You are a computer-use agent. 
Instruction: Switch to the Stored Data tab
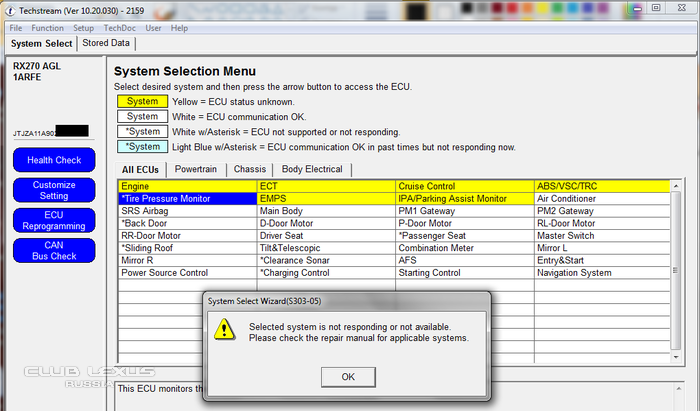106,43
